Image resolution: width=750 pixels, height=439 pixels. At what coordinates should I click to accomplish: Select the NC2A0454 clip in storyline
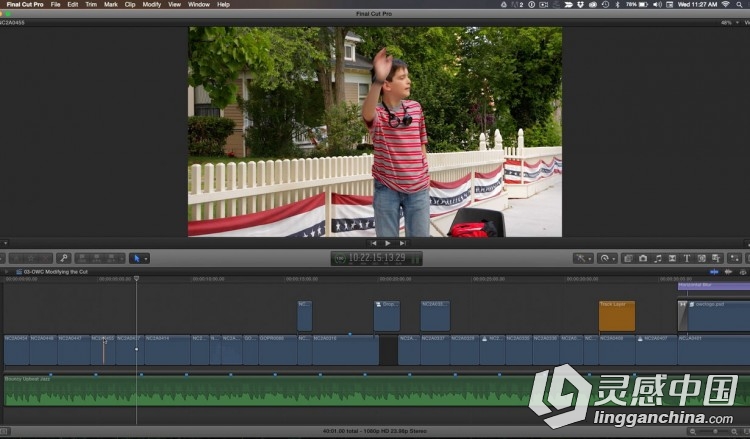16,350
